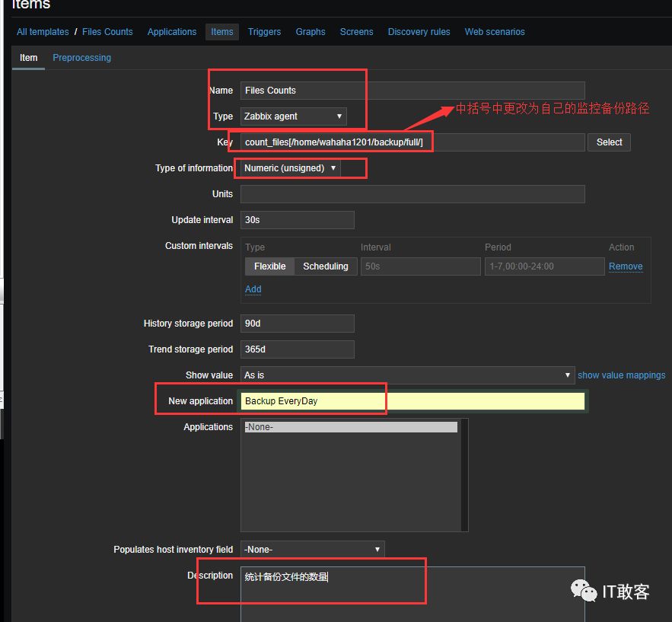Viewport: 672px width, 622px height.
Task: Click Add link under custom intervals
Action: [253, 289]
